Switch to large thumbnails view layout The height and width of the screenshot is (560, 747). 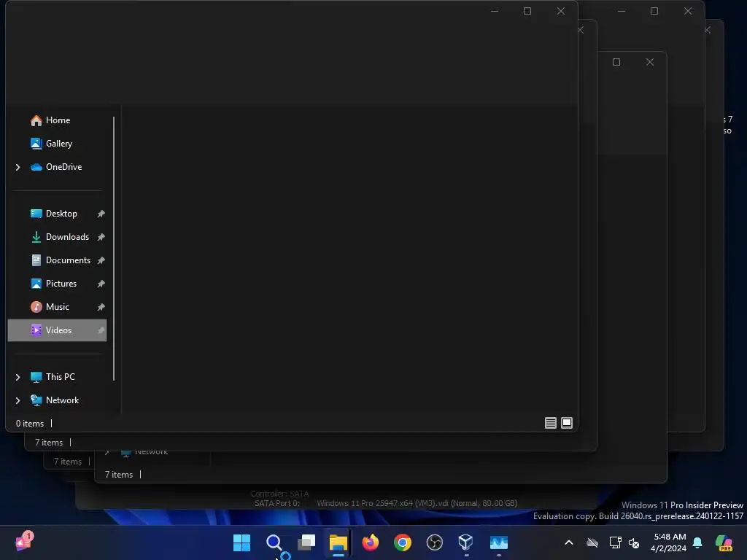click(566, 423)
